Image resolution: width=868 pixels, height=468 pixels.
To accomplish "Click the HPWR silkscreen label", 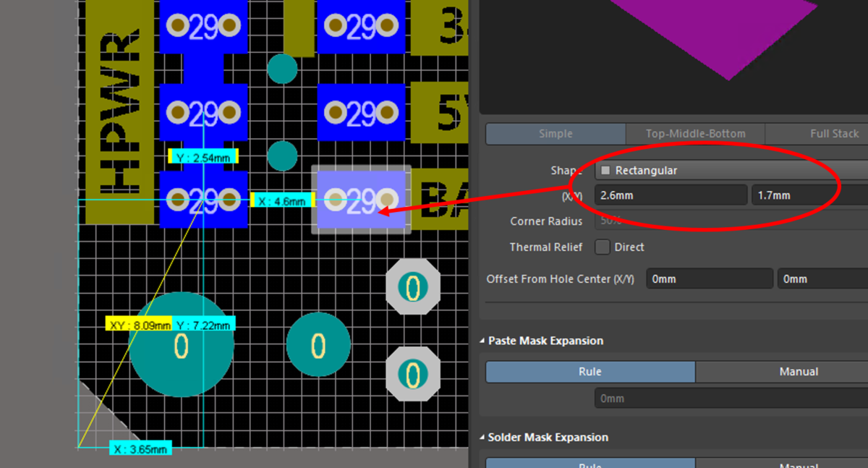I will 119,112.
